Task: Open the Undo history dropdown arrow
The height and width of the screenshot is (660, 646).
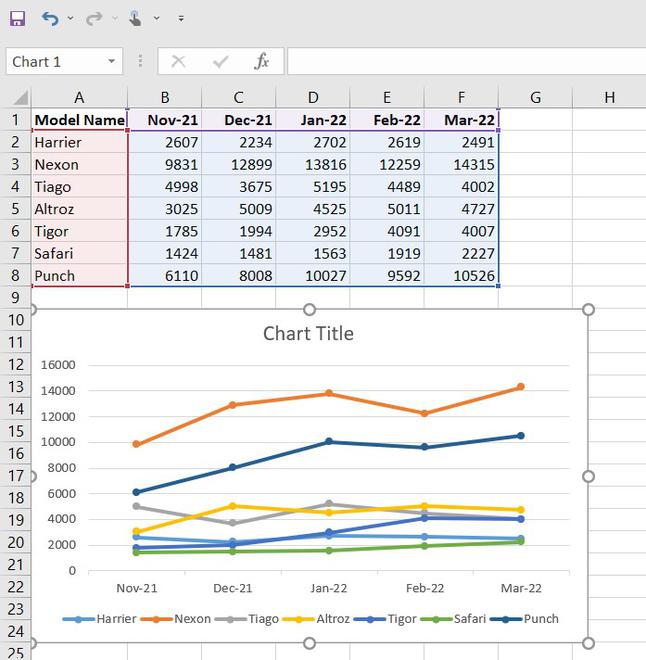Action: click(x=70, y=19)
